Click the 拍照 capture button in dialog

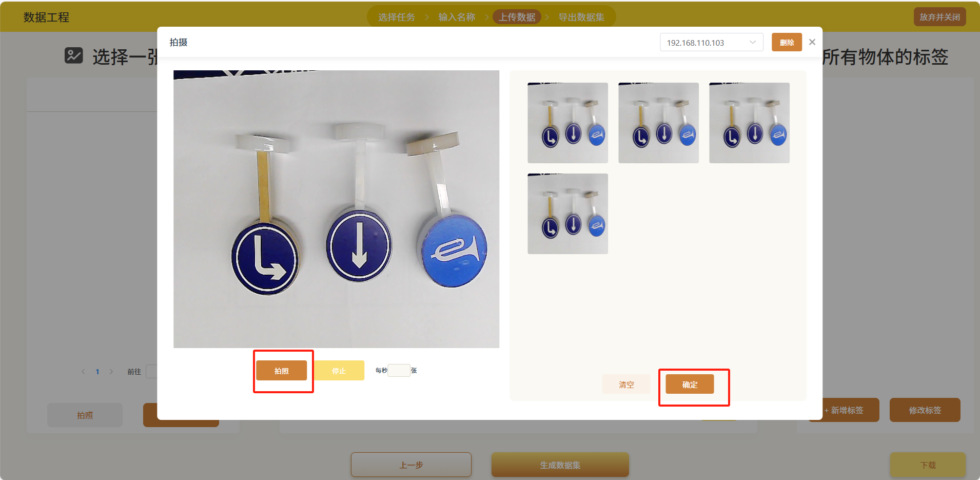[281, 371]
